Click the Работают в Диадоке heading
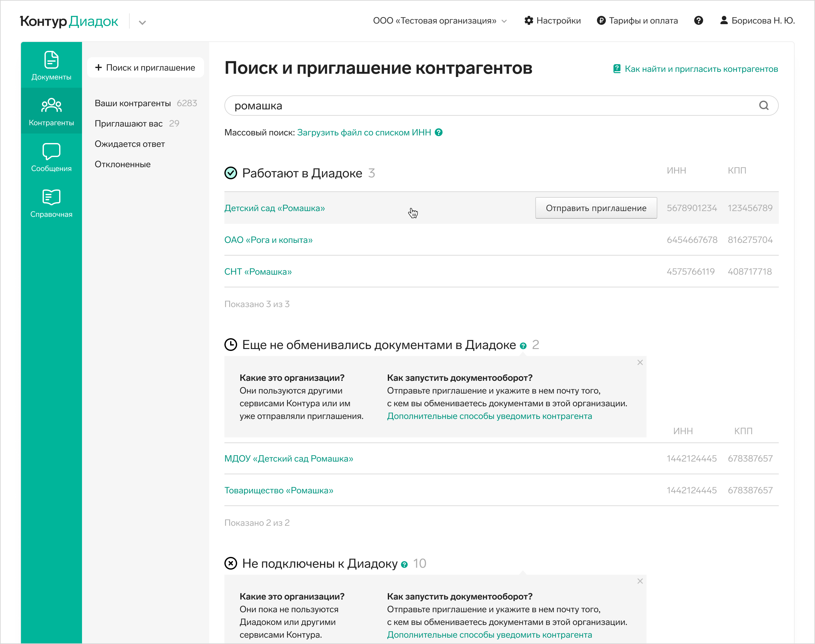This screenshot has height=644, width=815. point(302,173)
